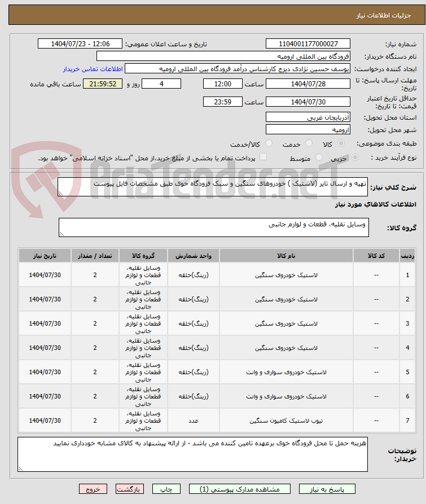Select the کالا/خدمت radio button
Viewport: 426px width, 504px height.
(x=269, y=143)
